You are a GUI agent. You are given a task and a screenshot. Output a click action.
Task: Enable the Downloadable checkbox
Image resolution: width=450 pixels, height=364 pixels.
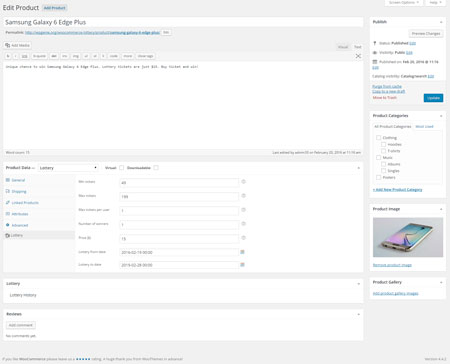156,168
